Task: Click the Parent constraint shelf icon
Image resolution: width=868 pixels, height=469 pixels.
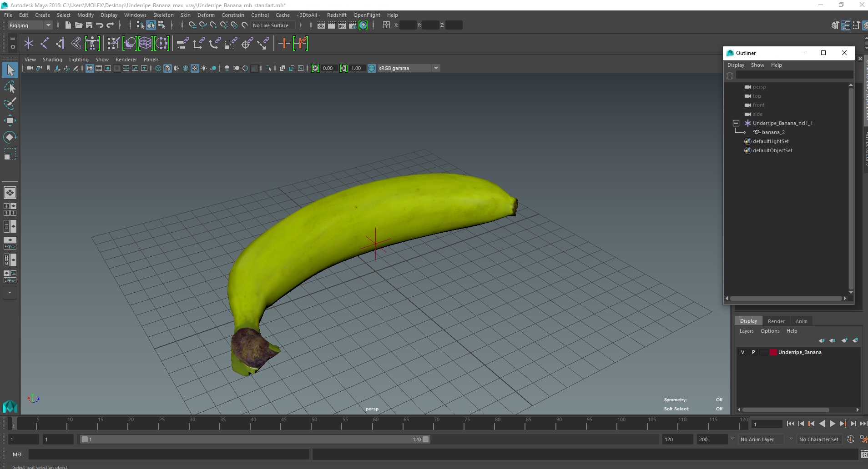Action: click(182, 44)
